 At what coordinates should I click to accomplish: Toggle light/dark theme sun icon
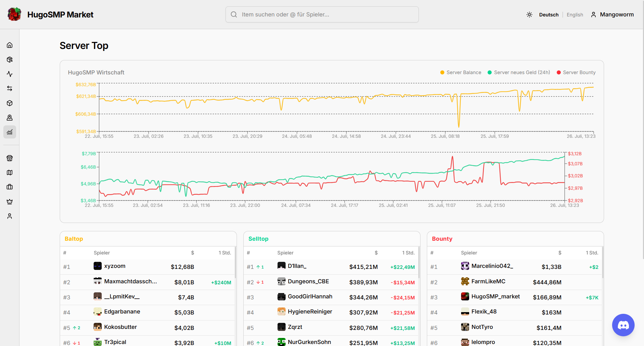coord(529,14)
